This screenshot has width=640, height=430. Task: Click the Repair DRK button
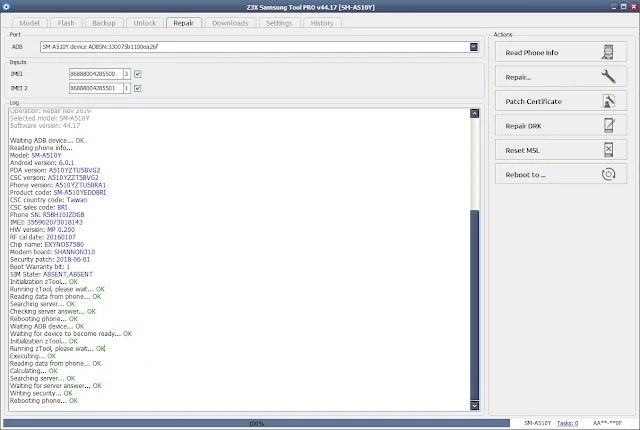[561, 126]
